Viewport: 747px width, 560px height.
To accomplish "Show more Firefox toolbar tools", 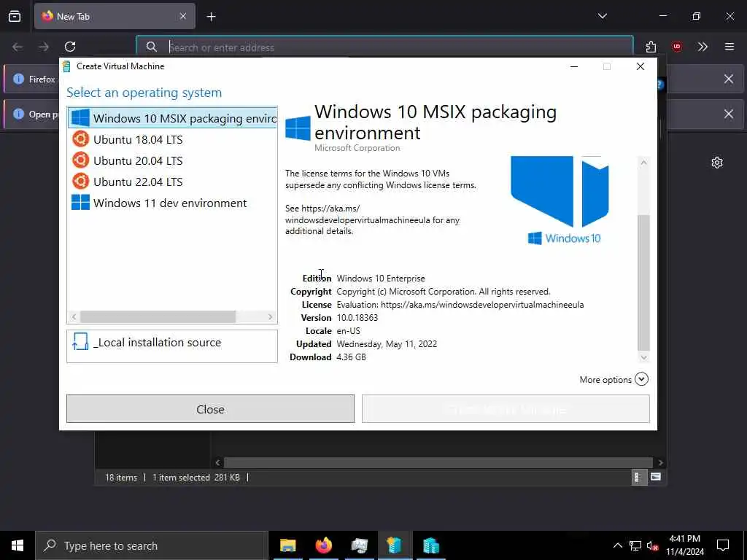I will [703, 47].
